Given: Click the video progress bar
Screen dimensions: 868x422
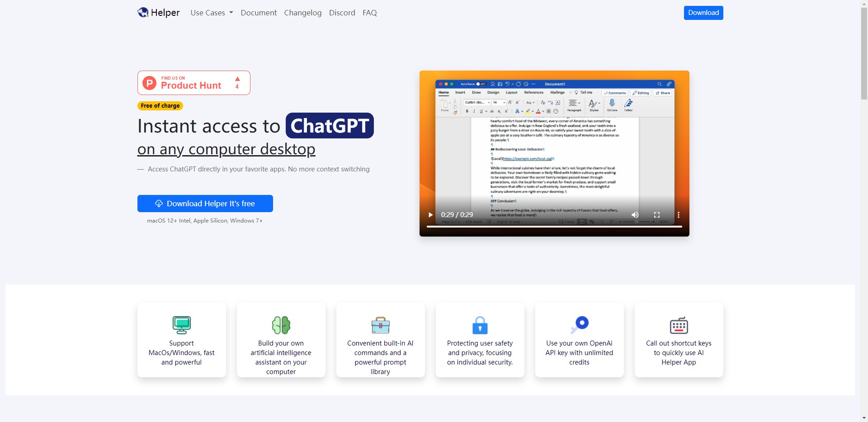Looking at the screenshot, I should [554, 227].
